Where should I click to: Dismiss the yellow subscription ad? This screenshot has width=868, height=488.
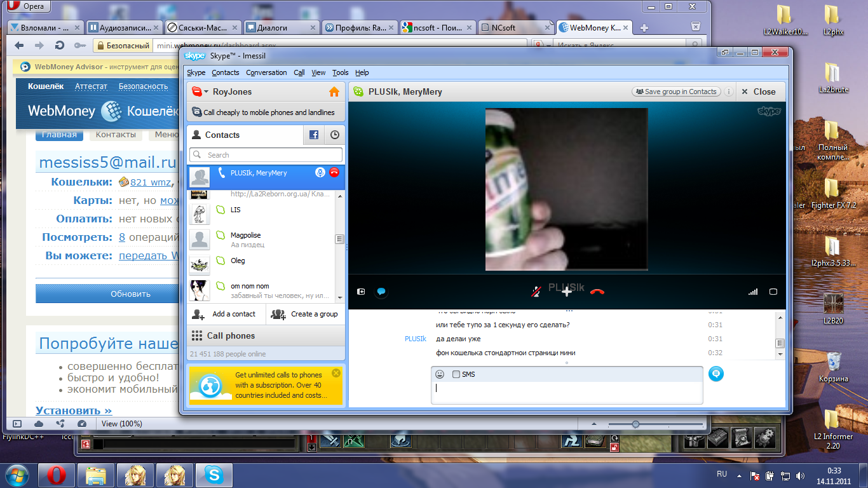[x=336, y=373]
